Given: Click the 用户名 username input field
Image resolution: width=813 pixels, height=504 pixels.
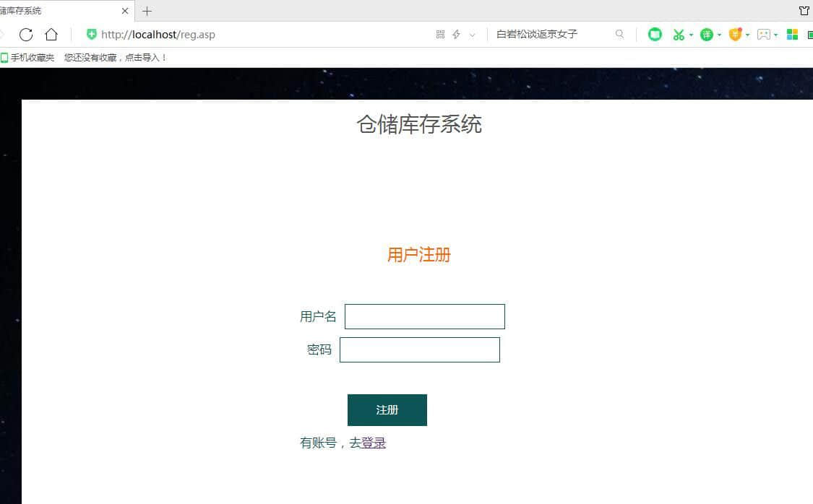Looking at the screenshot, I should pos(424,317).
